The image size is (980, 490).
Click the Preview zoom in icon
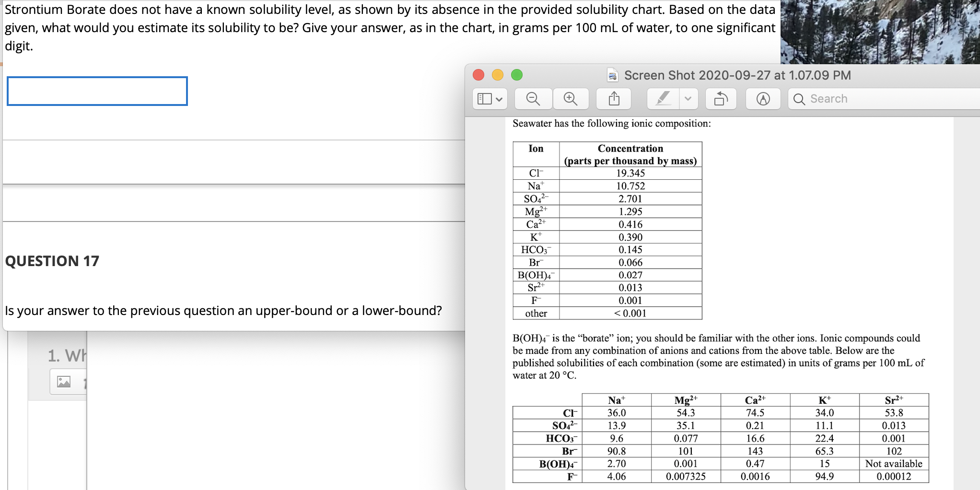coord(571,99)
